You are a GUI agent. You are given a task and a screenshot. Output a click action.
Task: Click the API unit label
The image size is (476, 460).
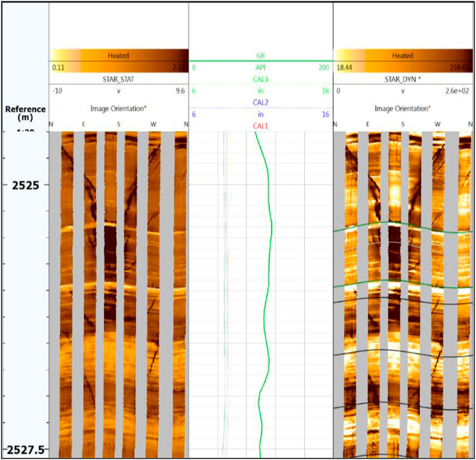coord(260,67)
